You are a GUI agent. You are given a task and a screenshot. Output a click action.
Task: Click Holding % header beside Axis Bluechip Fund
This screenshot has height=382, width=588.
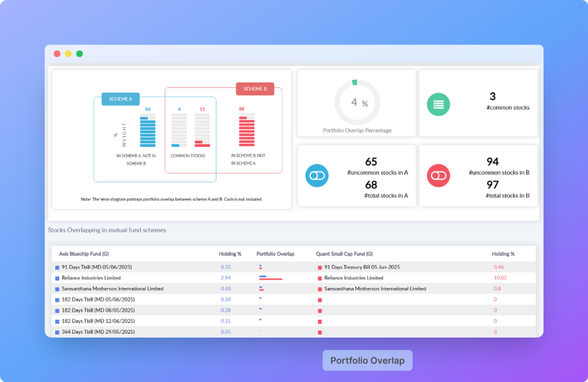[230, 254]
